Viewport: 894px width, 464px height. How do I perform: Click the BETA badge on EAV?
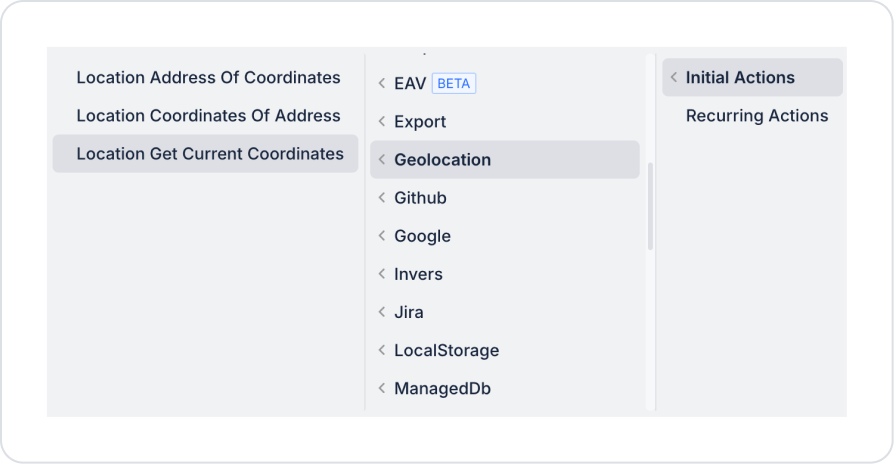[x=454, y=84]
